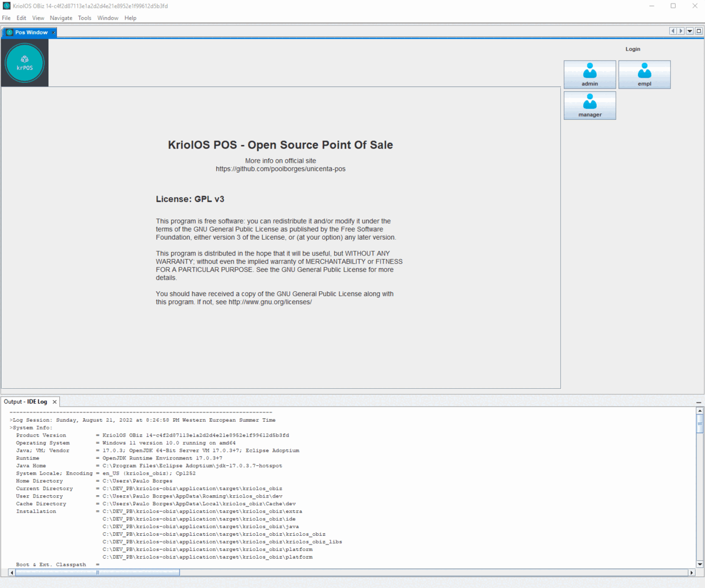Click the krPOS logo icon

[25, 63]
